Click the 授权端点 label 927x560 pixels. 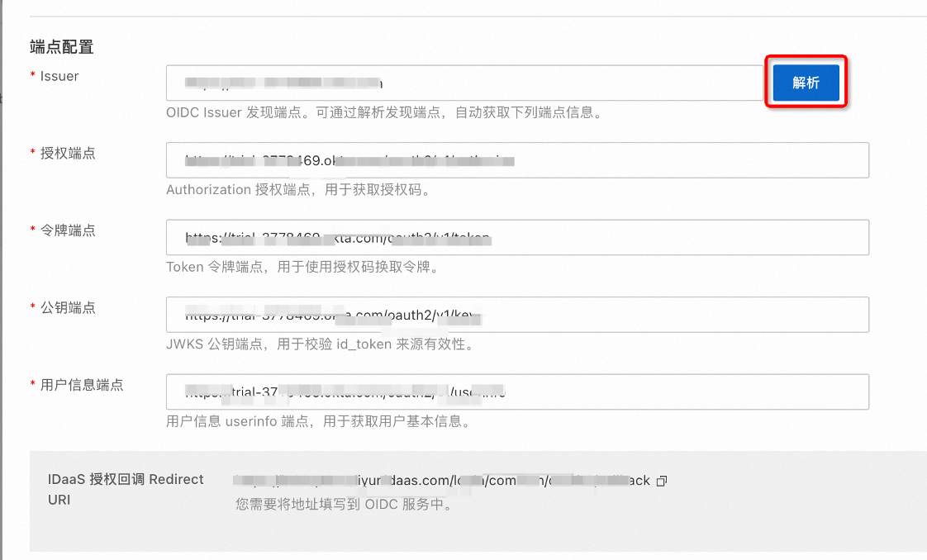pyautogui.click(x=68, y=154)
